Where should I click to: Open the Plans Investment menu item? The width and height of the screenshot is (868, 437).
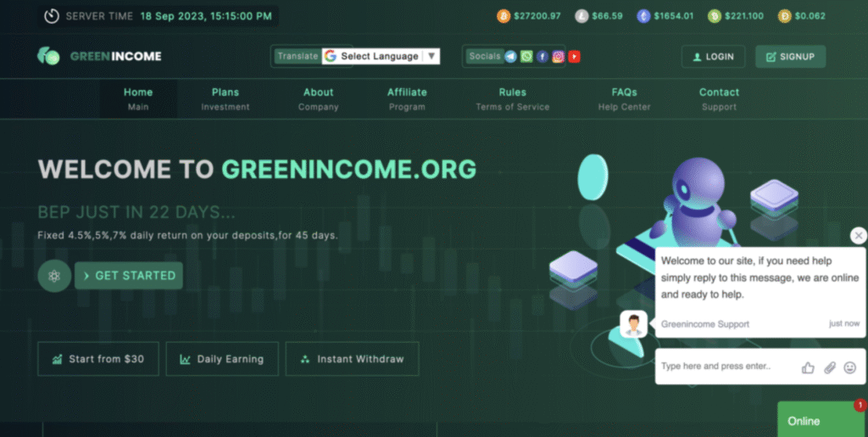pos(225,99)
